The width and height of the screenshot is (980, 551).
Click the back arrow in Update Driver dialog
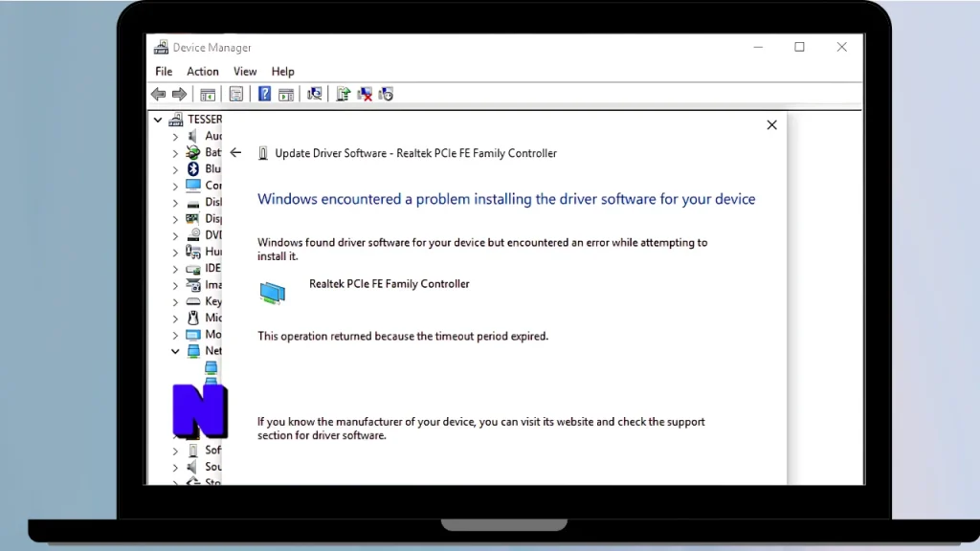(235, 152)
